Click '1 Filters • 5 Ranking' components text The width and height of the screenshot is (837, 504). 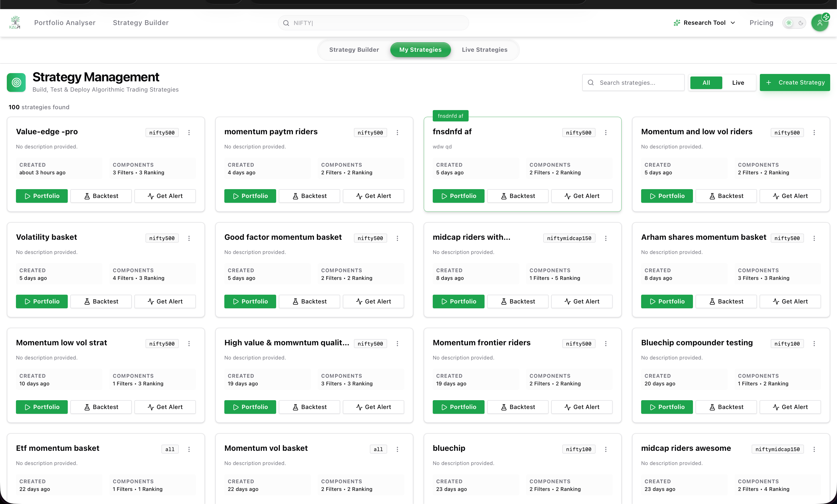(x=555, y=278)
